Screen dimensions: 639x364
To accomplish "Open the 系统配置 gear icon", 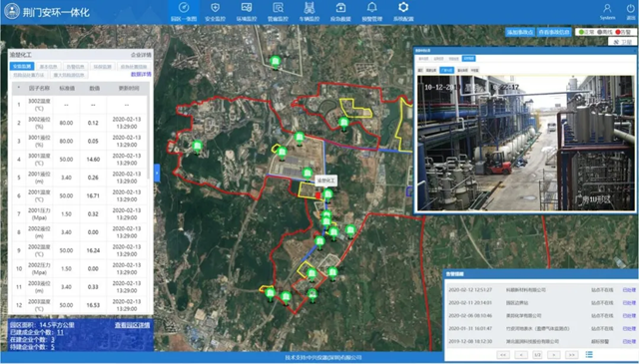I will (403, 12).
